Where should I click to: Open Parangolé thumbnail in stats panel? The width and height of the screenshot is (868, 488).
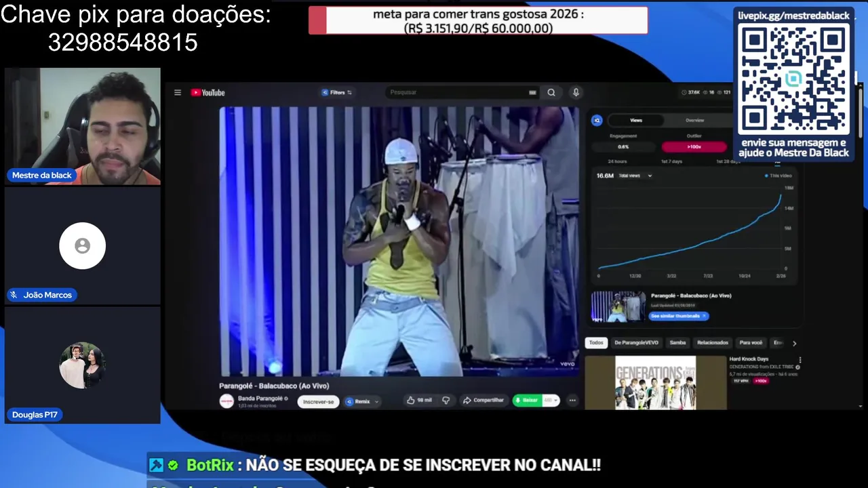[x=618, y=306]
